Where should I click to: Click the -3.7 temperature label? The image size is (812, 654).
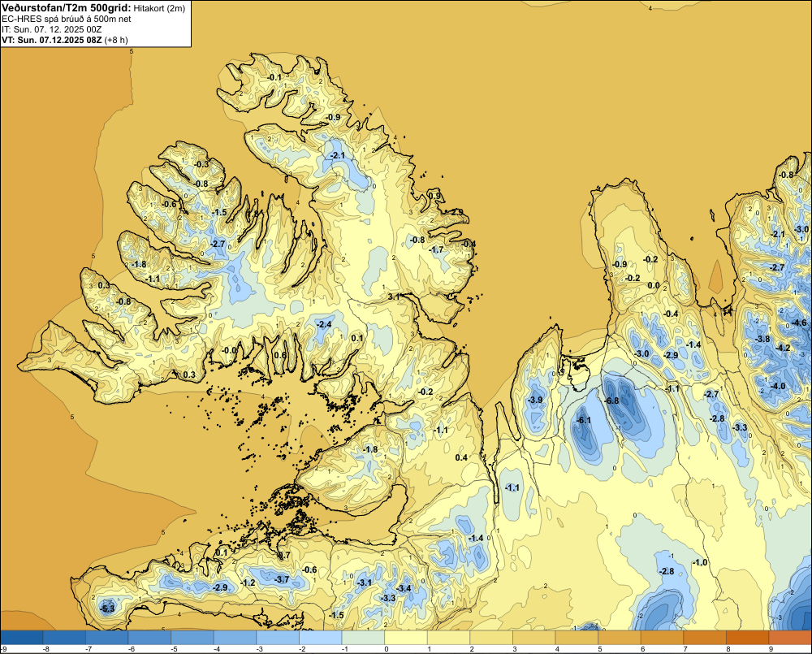point(282,579)
